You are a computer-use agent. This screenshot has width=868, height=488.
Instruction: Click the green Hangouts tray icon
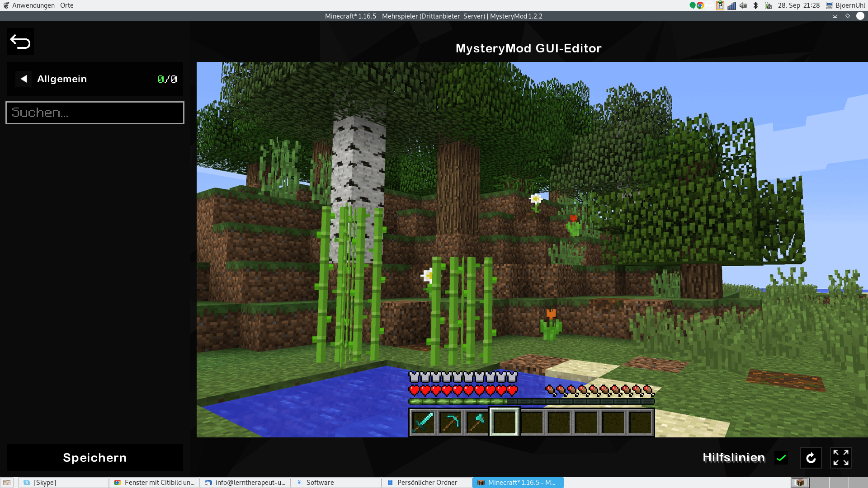click(692, 5)
